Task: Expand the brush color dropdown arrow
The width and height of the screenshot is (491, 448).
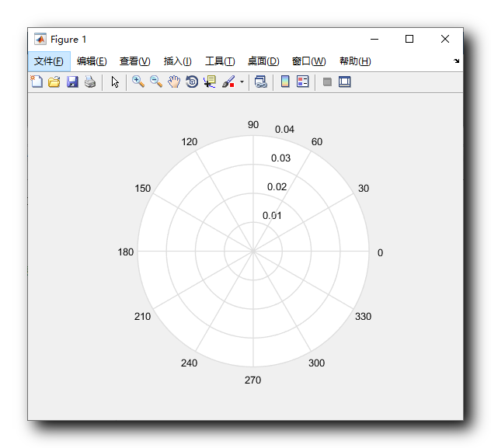Action: tap(242, 82)
